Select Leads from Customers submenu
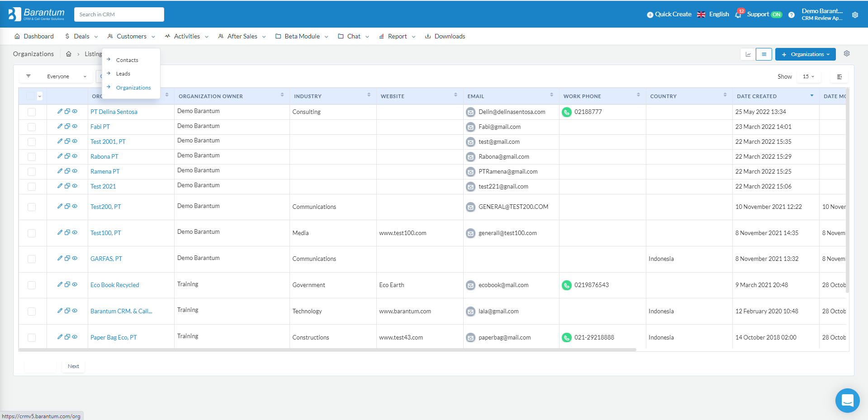The image size is (868, 420). pos(123,74)
